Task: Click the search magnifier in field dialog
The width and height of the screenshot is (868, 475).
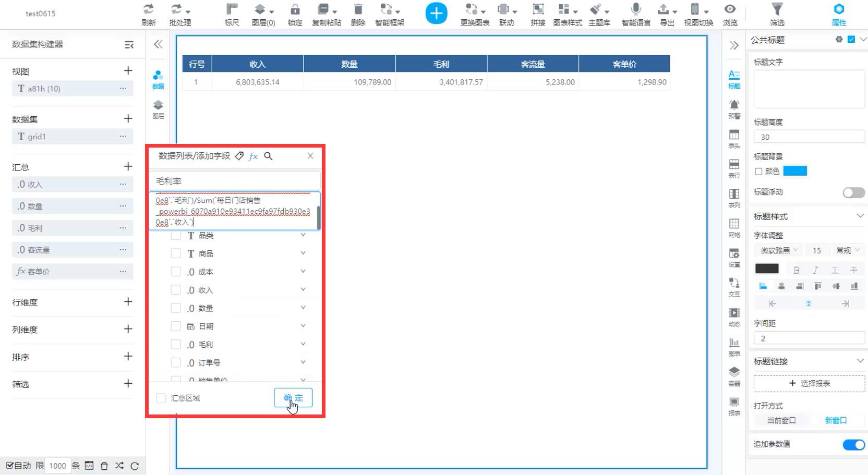Action: click(x=268, y=156)
